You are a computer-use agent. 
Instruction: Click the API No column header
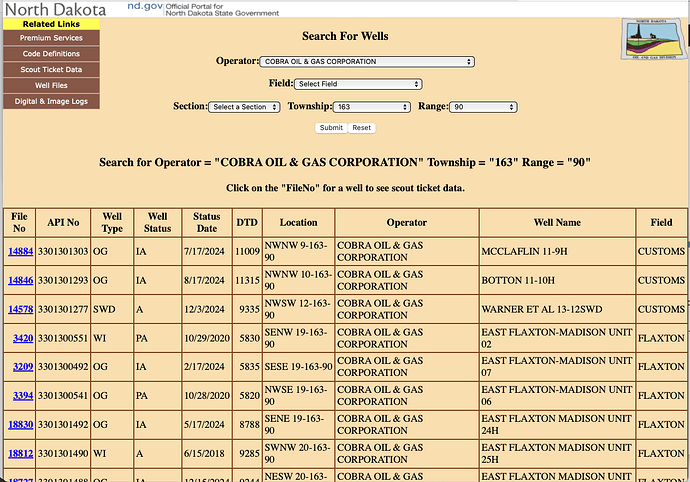[x=63, y=222]
